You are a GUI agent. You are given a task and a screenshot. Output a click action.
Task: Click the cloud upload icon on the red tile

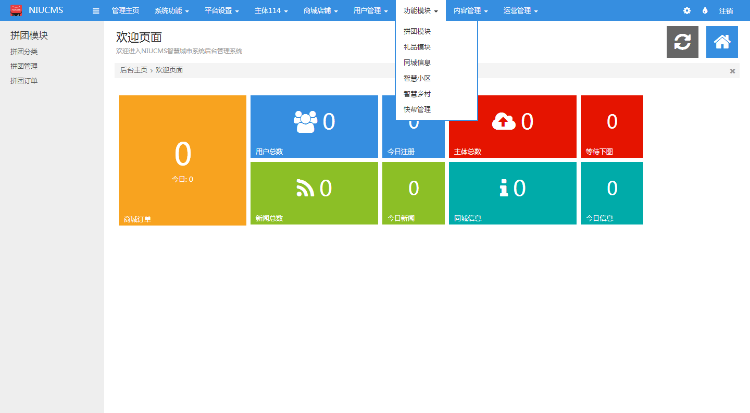[504, 122]
